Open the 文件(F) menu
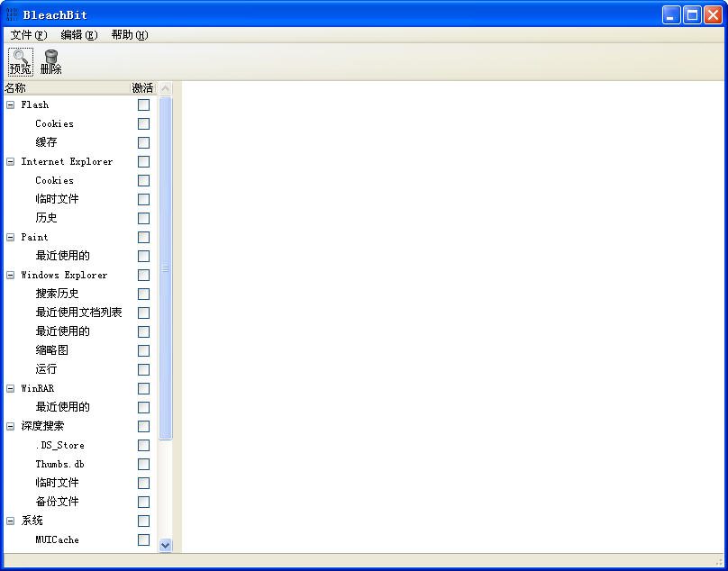Viewport: 728px width, 571px height. (28, 35)
